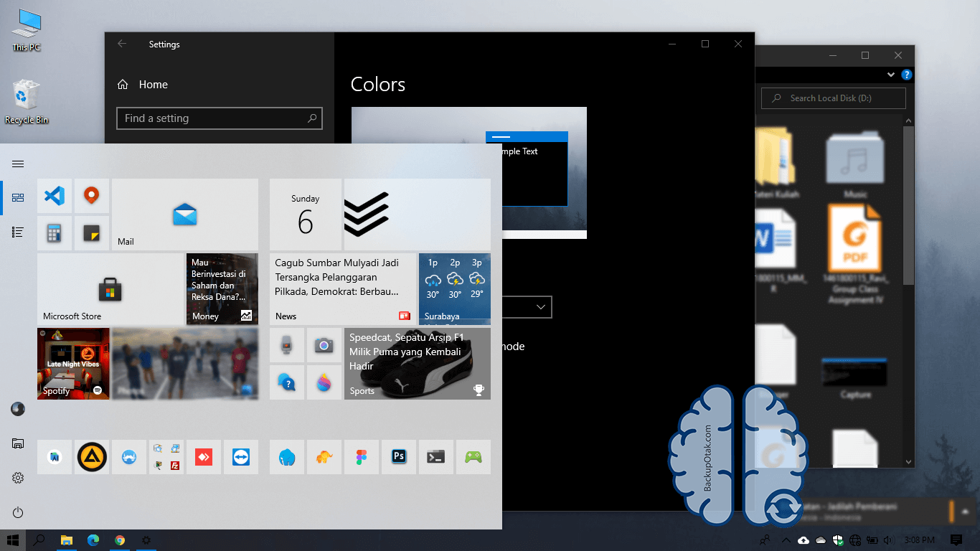Open File Explorer from the taskbar
Viewport: 980px width, 551px height.
(x=66, y=540)
